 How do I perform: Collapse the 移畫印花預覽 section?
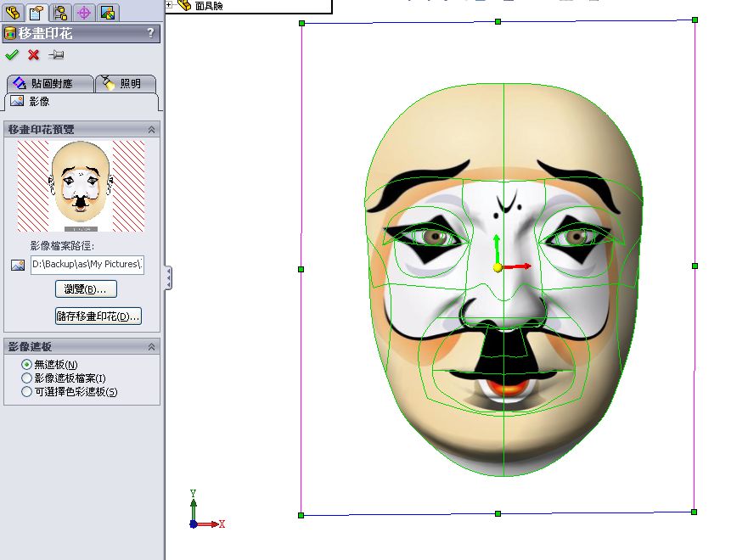[151, 130]
